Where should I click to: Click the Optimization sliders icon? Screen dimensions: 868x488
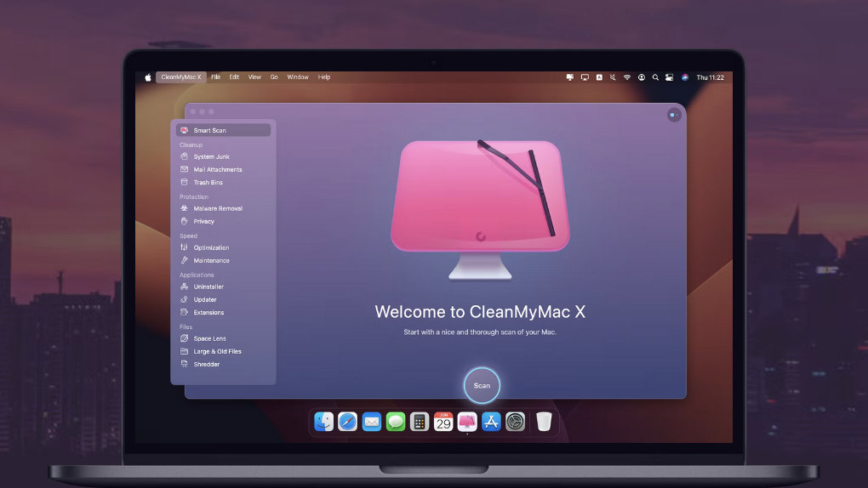(x=185, y=247)
